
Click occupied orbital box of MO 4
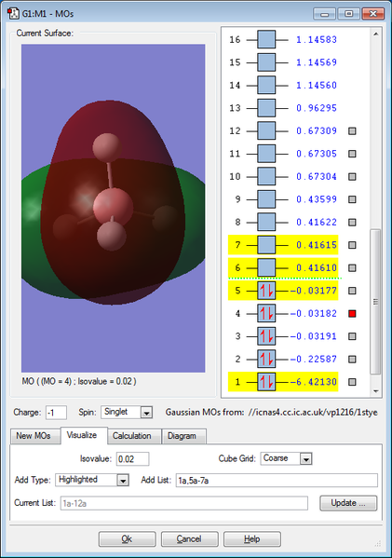point(266,313)
